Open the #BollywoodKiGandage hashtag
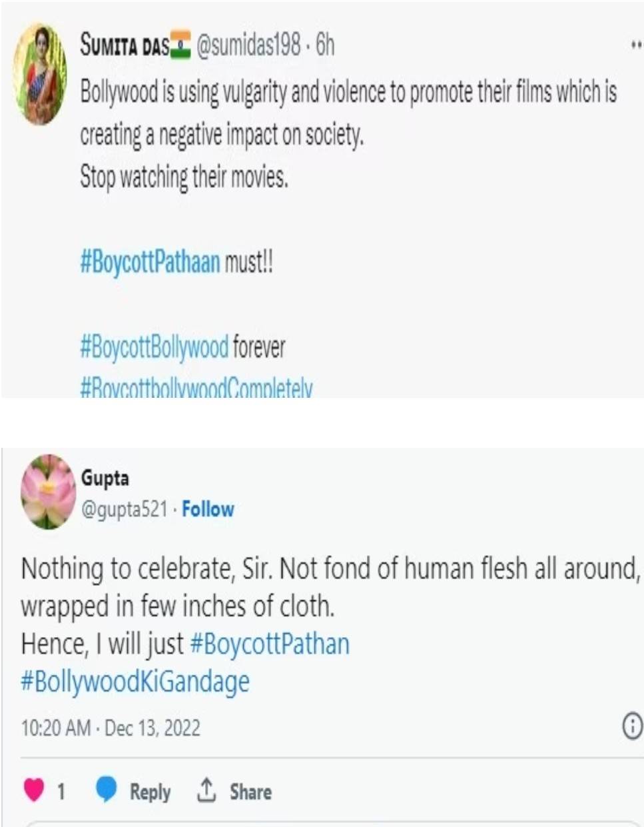This screenshot has width=644, height=827. click(x=135, y=682)
